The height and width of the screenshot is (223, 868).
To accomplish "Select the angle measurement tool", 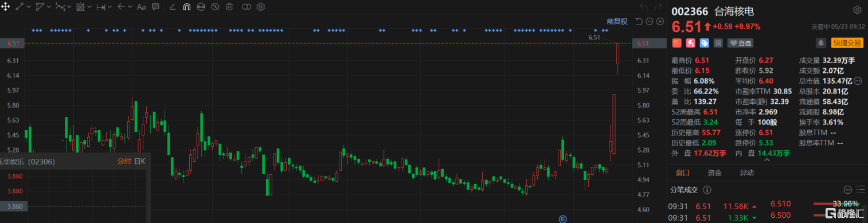I will pyautogui.click(x=173, y=7).
